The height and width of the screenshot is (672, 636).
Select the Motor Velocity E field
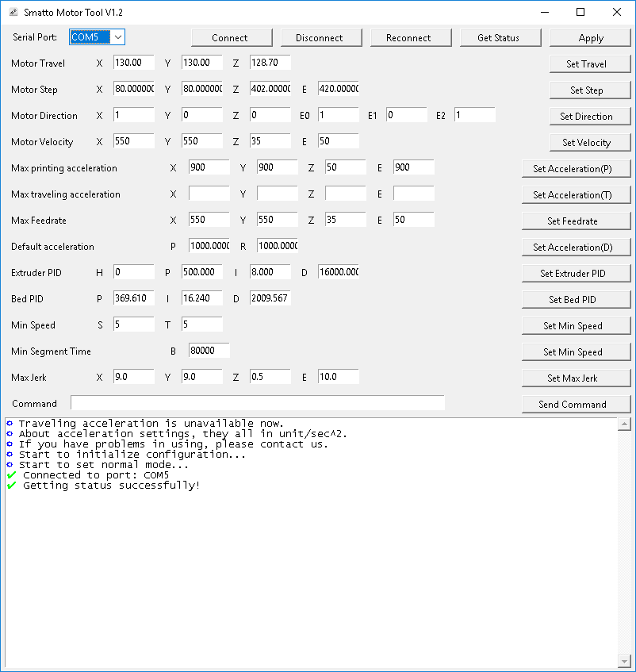point(339,141)
